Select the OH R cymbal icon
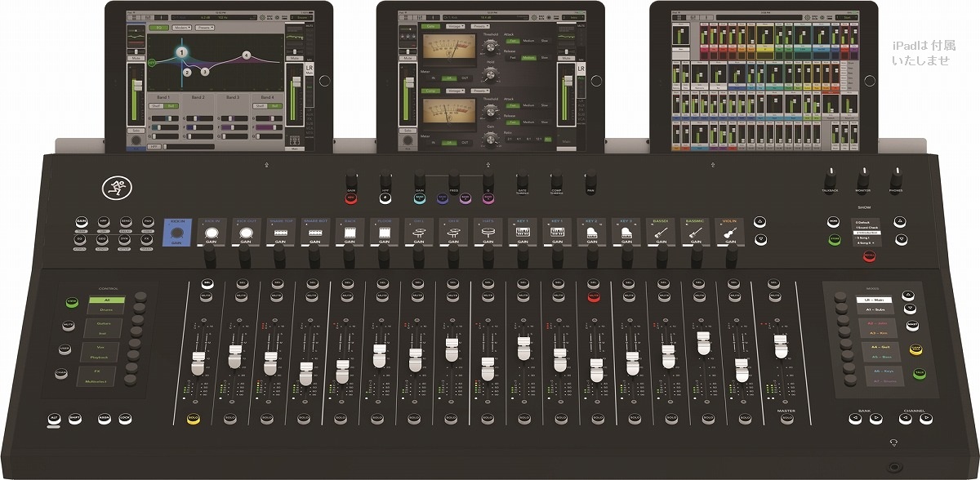Image resolution: width=980 pixels, height=480 pixels. point(453,233)
